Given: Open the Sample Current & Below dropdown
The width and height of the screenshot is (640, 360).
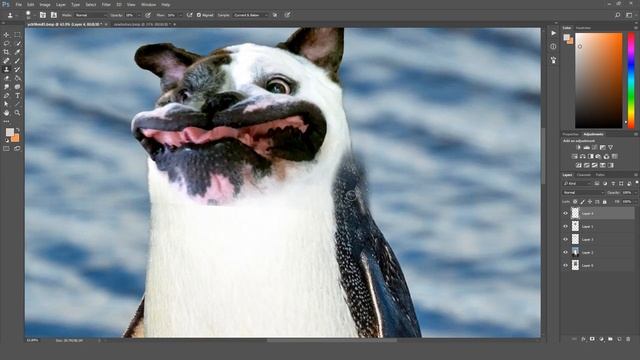Looking at the screenshot, I should pyautogui.click(x=251, y=15).
